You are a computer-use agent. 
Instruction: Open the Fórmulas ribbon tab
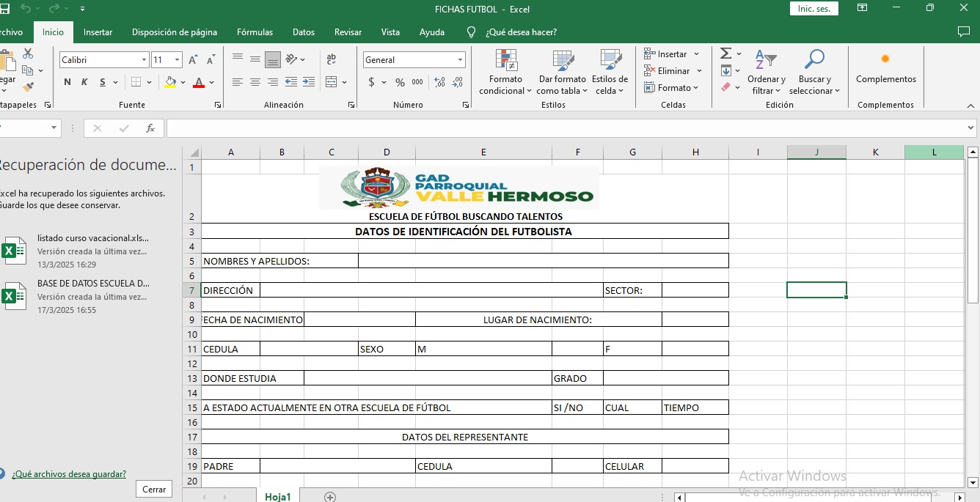tap(255, 32)
